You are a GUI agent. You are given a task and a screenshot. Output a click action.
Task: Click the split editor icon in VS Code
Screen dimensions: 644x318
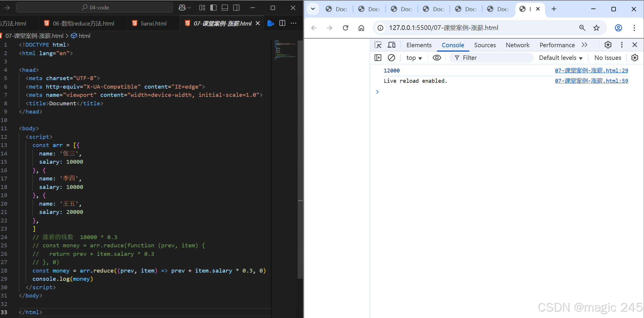282,23
